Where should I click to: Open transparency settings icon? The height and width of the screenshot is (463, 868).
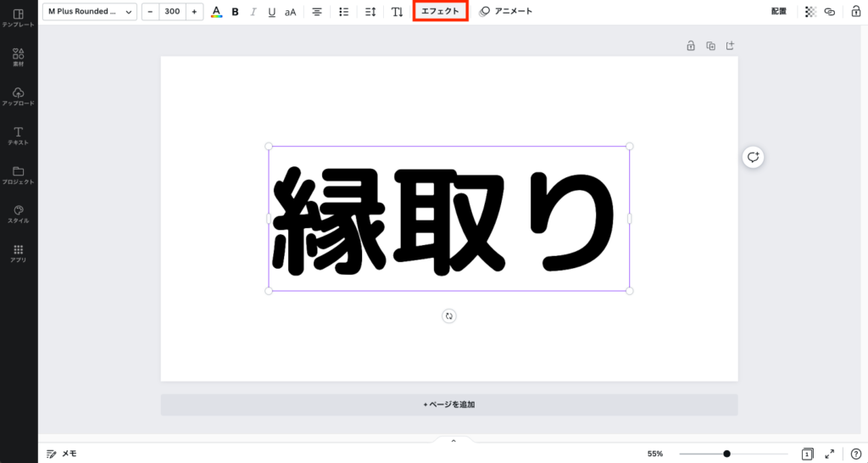(x=810, y=12)
